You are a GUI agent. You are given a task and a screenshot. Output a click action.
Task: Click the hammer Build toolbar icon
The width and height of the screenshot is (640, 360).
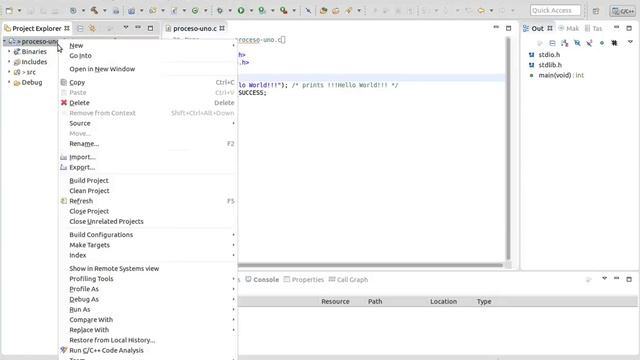click(x=94, y=11)
